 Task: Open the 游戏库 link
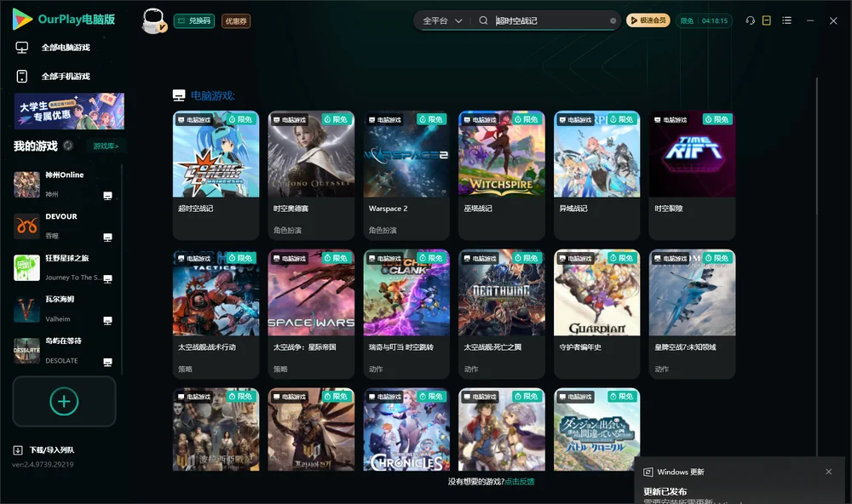click(106, 146)
